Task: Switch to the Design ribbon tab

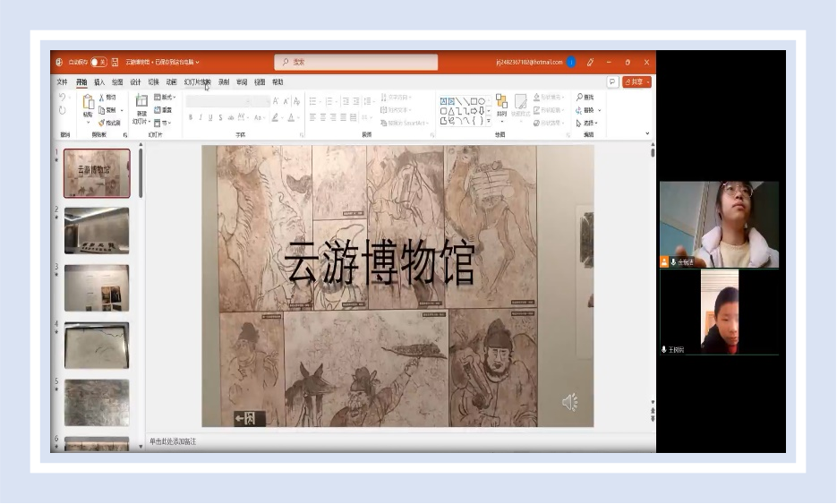Action: 135,82
